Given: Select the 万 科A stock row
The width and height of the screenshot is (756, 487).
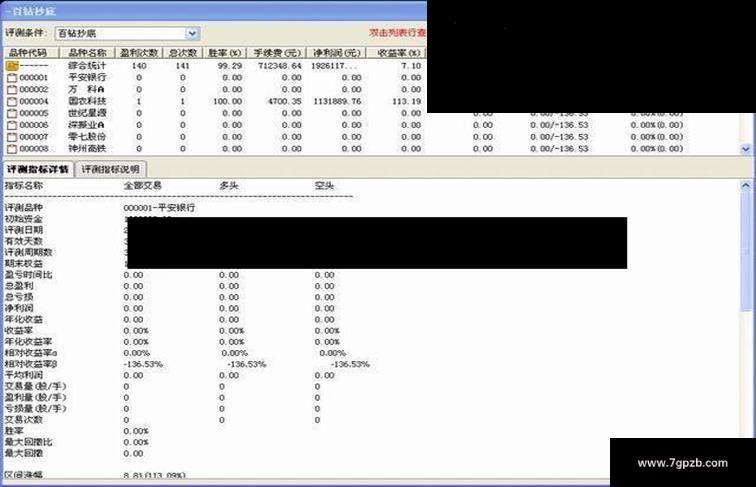Looking at the screenshot, I should tap(87, 90).
